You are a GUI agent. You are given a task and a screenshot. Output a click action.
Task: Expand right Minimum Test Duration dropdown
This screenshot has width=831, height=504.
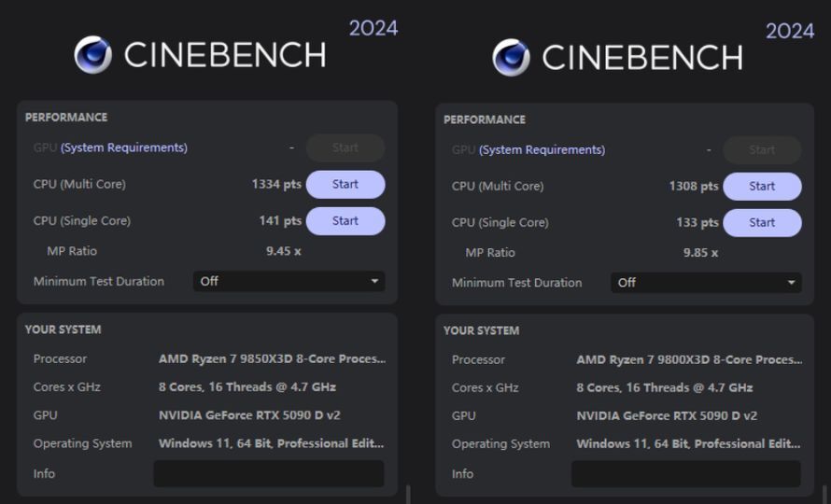706,283
